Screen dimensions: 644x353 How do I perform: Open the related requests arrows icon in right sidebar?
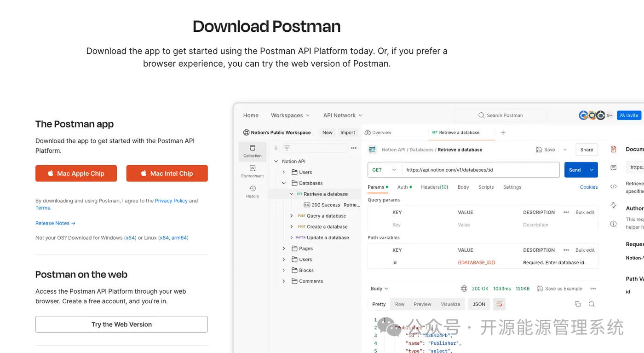pyautogui.click(x=613, y=205)
